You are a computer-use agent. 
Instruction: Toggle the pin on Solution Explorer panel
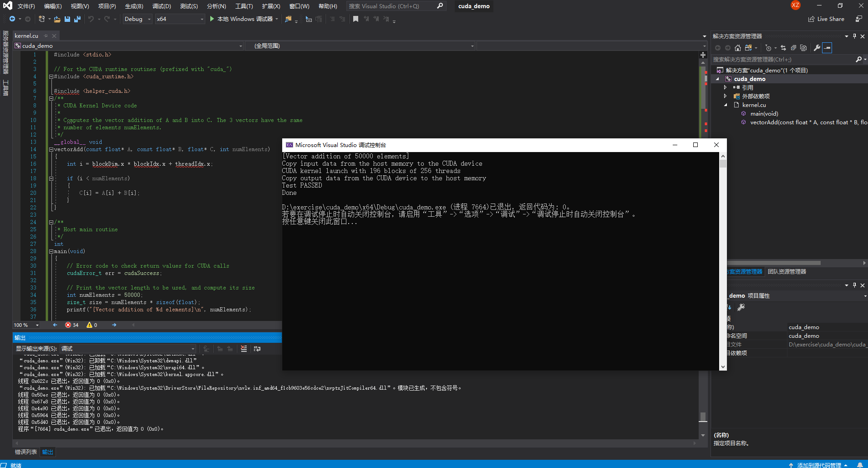tap(854, 36)
